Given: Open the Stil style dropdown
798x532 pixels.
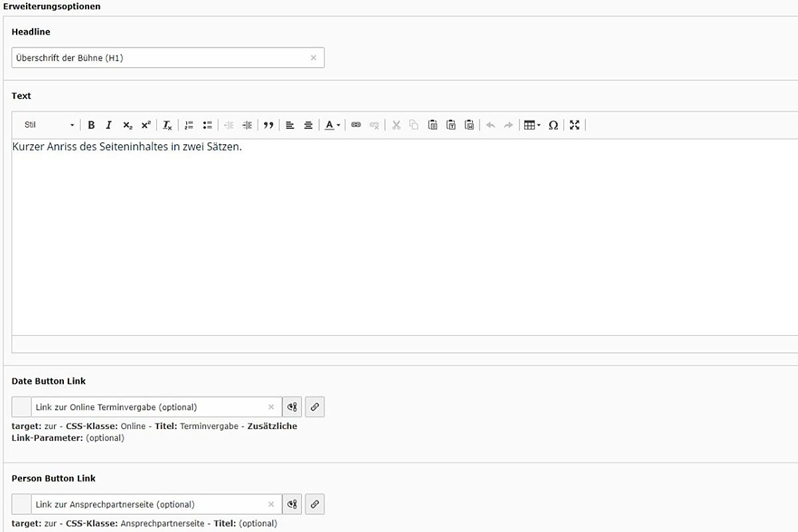Looking at the screenshot, I should pos(49,125).
